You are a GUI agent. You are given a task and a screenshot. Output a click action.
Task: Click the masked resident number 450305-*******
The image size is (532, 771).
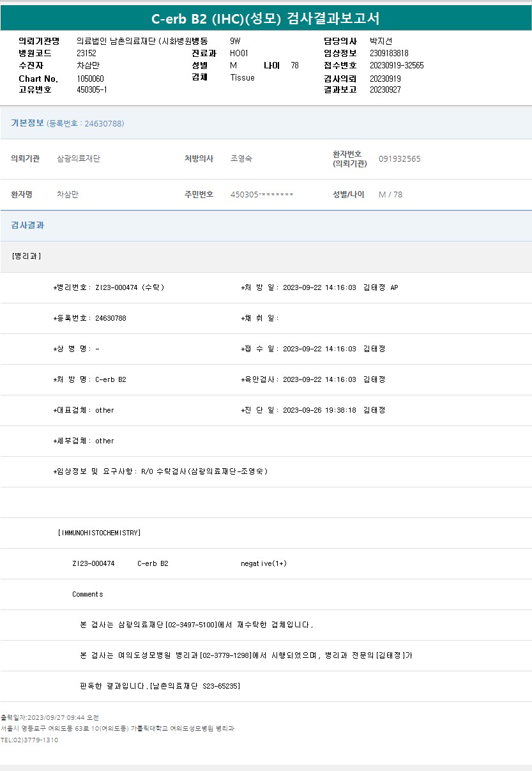[262, 194]
